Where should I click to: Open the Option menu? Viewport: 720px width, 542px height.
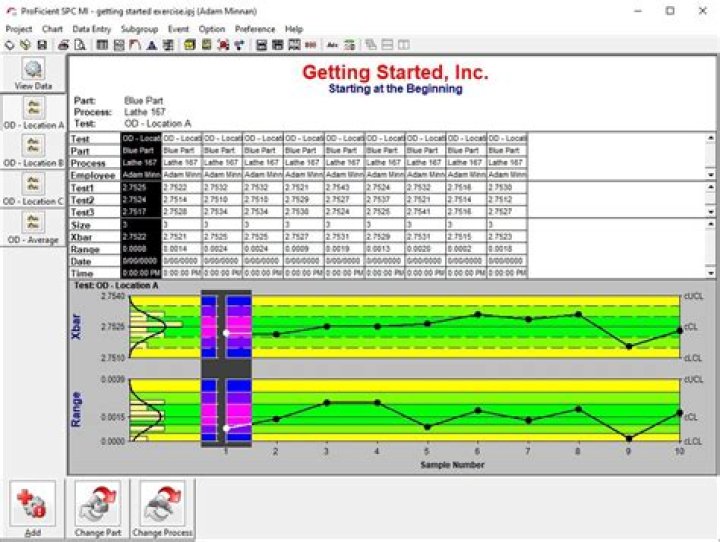212,29
